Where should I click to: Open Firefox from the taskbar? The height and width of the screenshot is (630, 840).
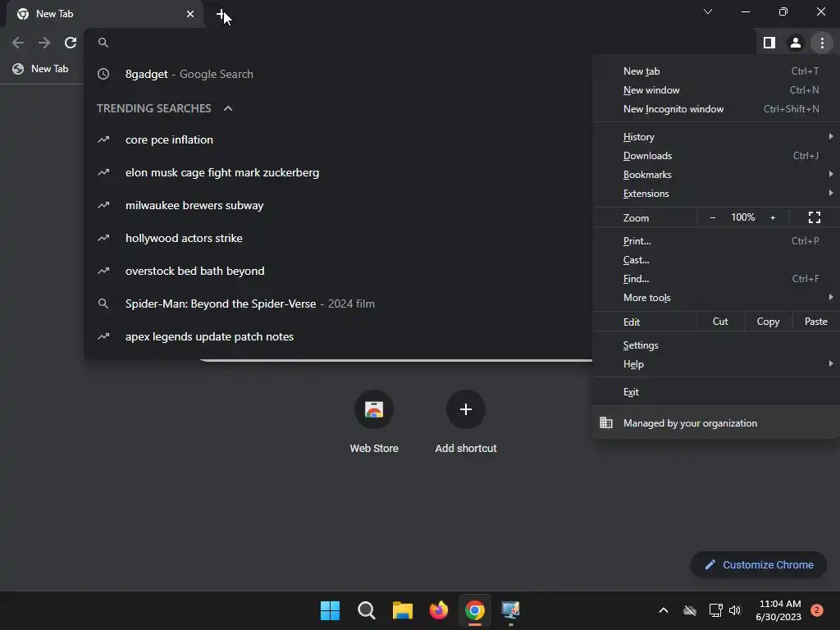[439, 610]
